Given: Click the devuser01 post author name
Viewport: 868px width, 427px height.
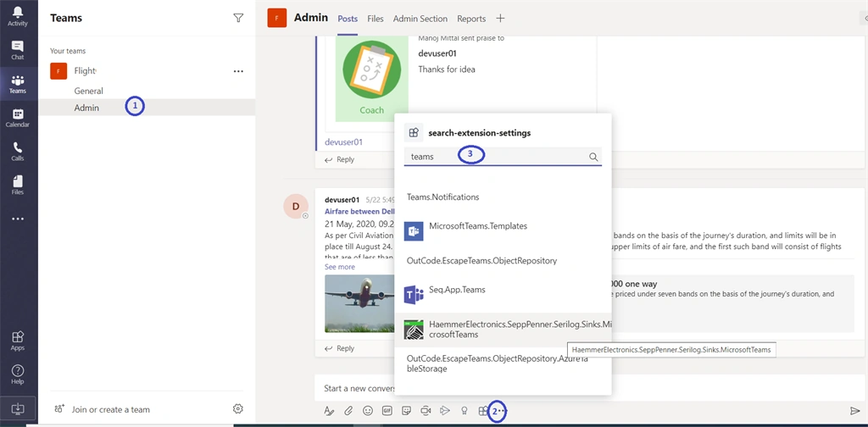Looking at the screenshot, I should pyautogui.click(x=342, y=200).
